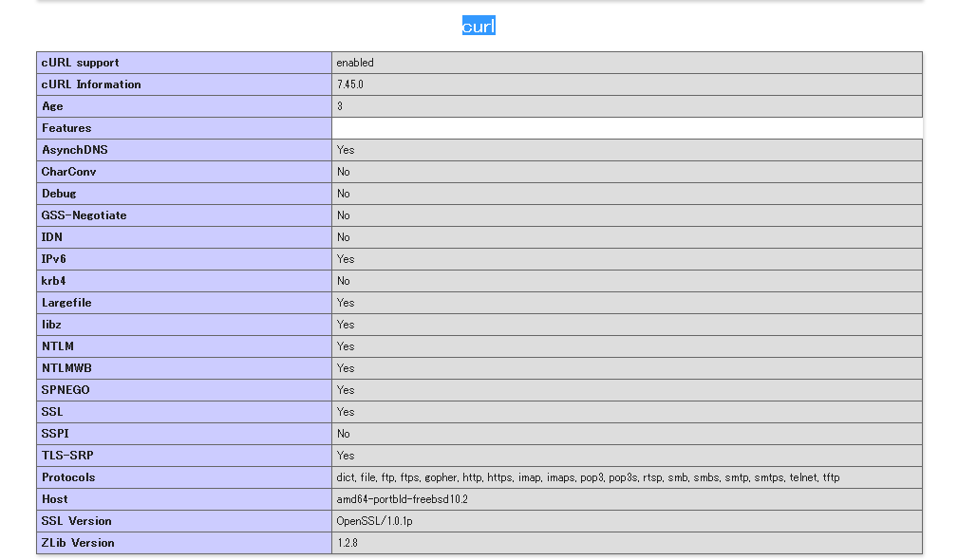Select the IDN label
The width and height of the screenshot is (958, 560).
click(52, 237)
